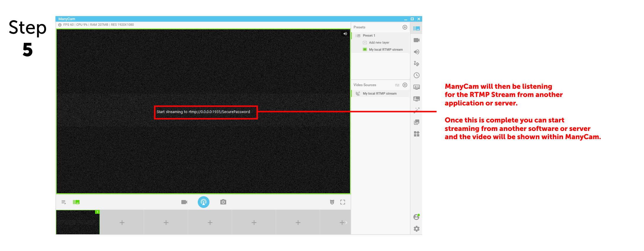Add a new video source with the plus icon
Screen dimensions: 644x251
point(405,85)
